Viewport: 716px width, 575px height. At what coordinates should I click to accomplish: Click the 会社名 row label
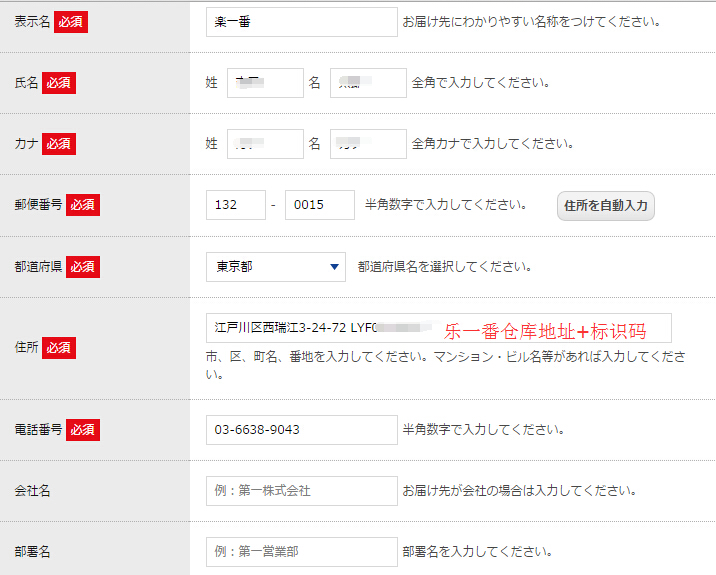pos(32,491)
